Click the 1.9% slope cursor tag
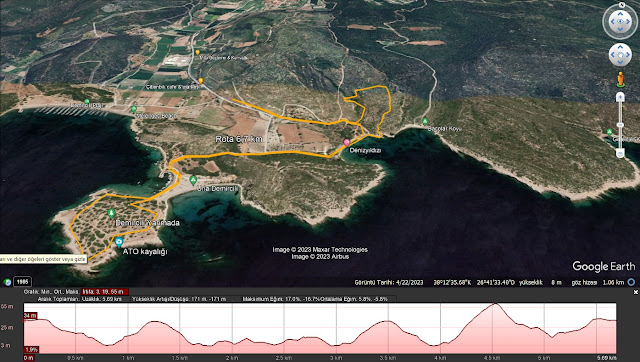Screen dimensions: 640x362 pos(31,350)
